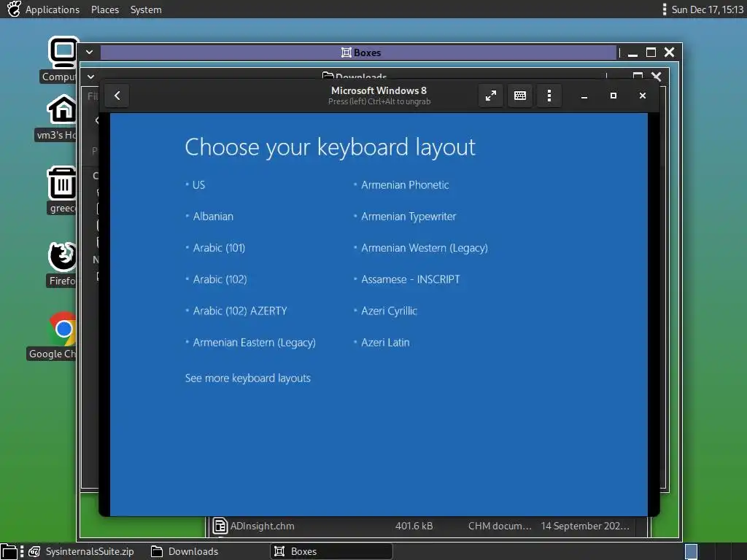This screenshot has height=560, width=747.
Task: Click the workspace switcher in bottom panel
Action: click(715, 551)
